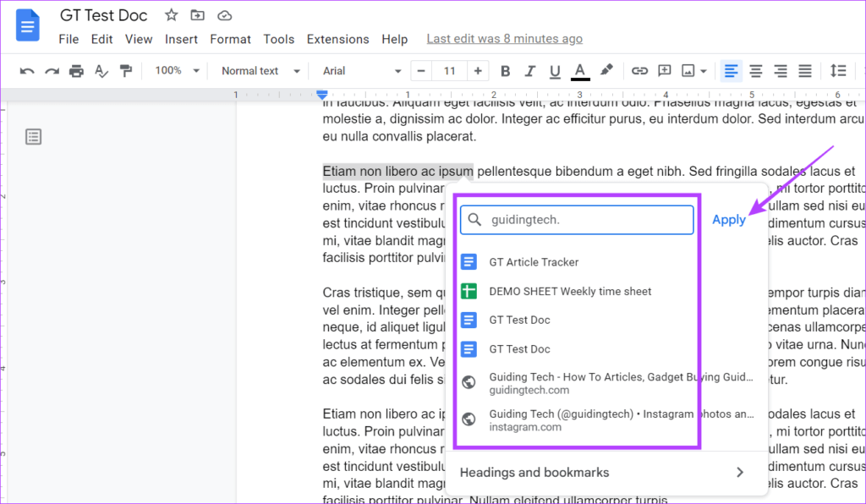This screenshot has width=866, height=504.
Task: Click the print icon
Action: coord(77,71)
